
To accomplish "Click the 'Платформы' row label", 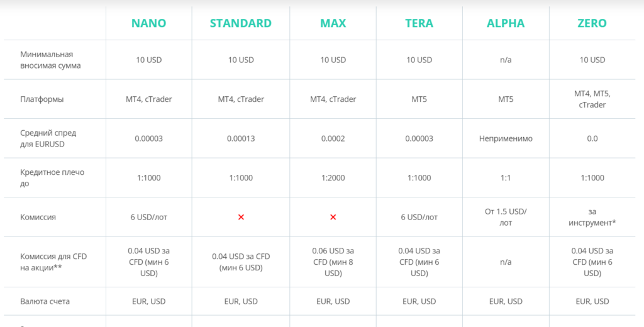I will point(42,99).
